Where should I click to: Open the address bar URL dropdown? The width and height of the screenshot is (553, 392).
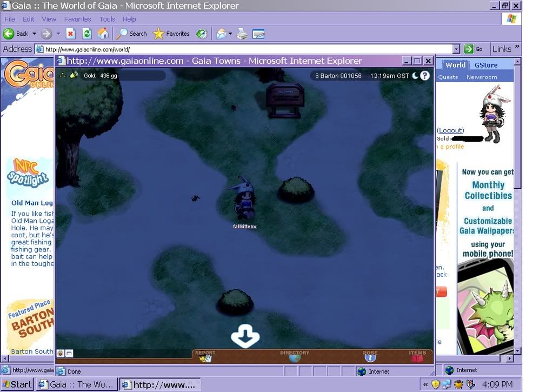[456, 49]
